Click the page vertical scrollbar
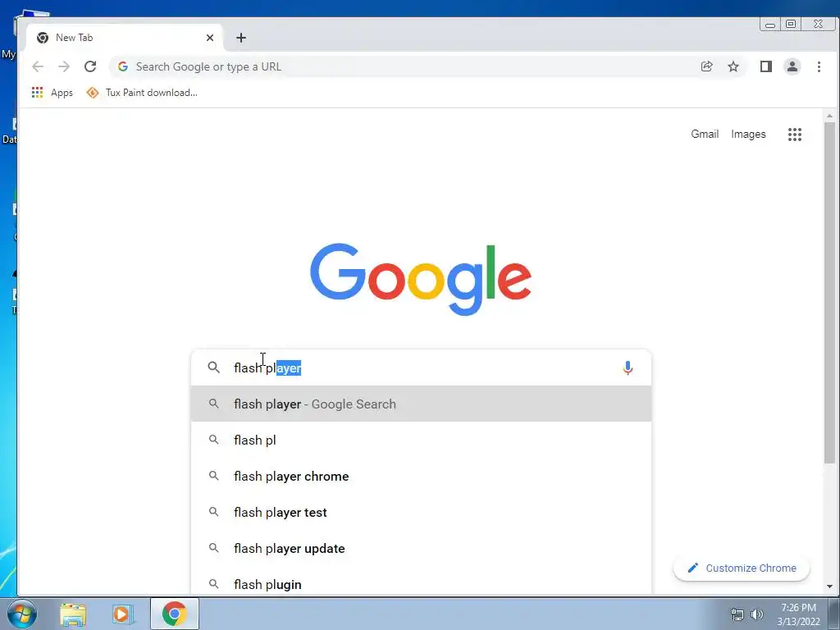This screenshot has height=630, width=840. (829, 293)
